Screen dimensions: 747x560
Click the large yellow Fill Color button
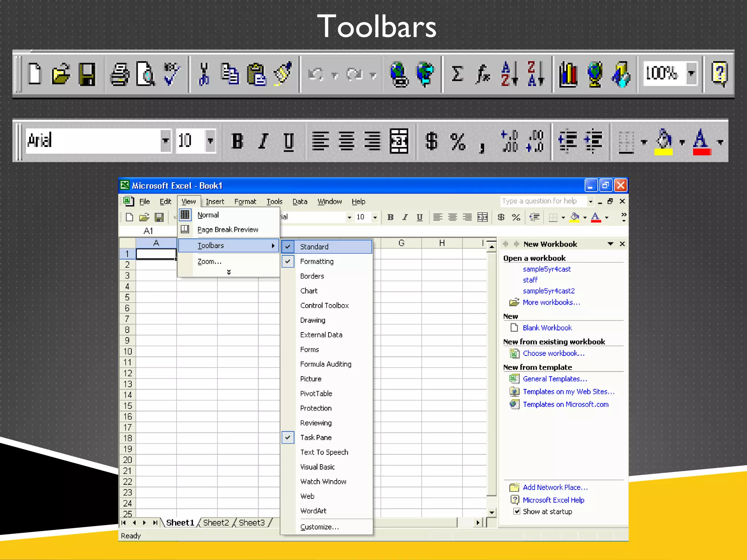coord(663,142)
